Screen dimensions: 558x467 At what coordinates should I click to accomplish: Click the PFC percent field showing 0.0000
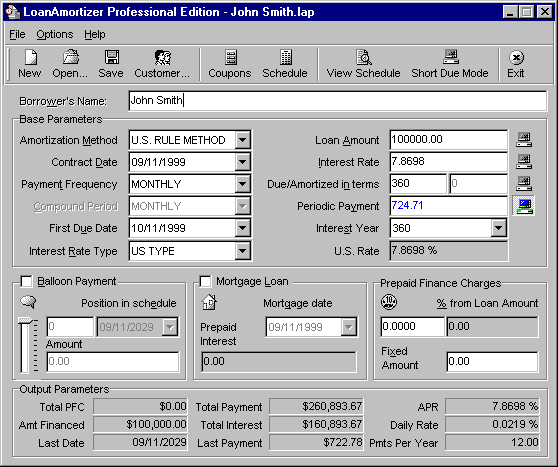click(x=412, y=326)
